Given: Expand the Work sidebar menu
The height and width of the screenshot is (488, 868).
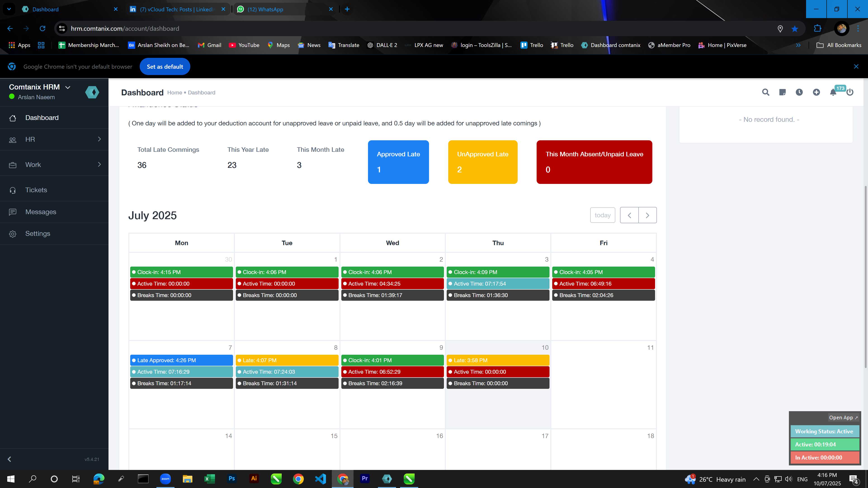Looking at the screenshot, I should coord(54,165).
